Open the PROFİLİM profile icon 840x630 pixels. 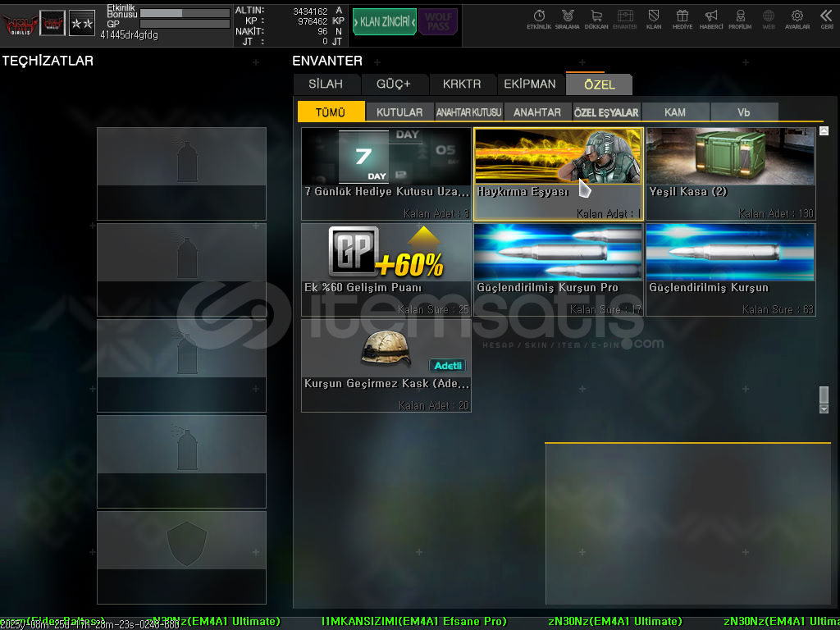[740, 20]
